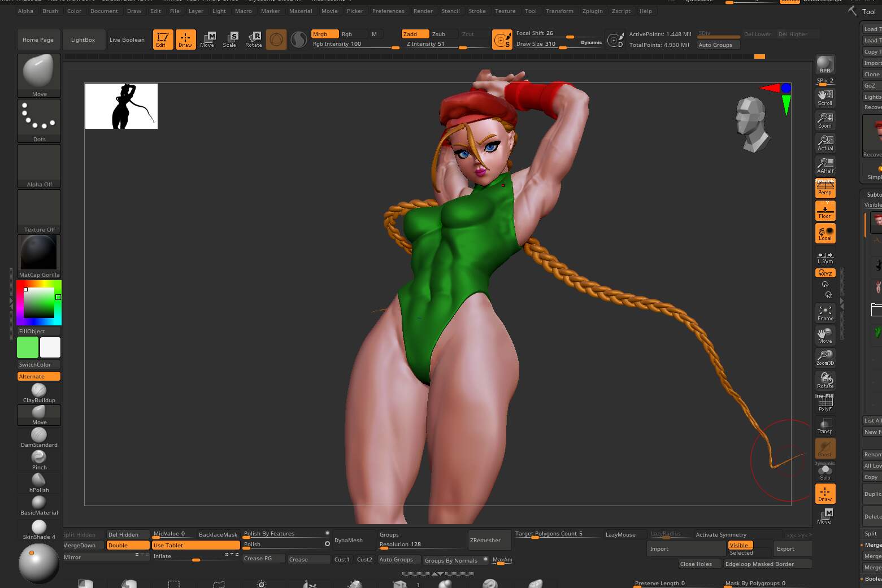Toggle Local transformations
This screenshot has width=882, height=588.
(x=825, y=233)
